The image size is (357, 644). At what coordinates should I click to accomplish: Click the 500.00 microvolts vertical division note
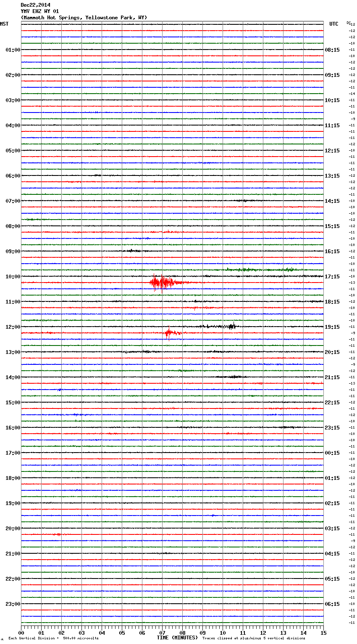53,639
